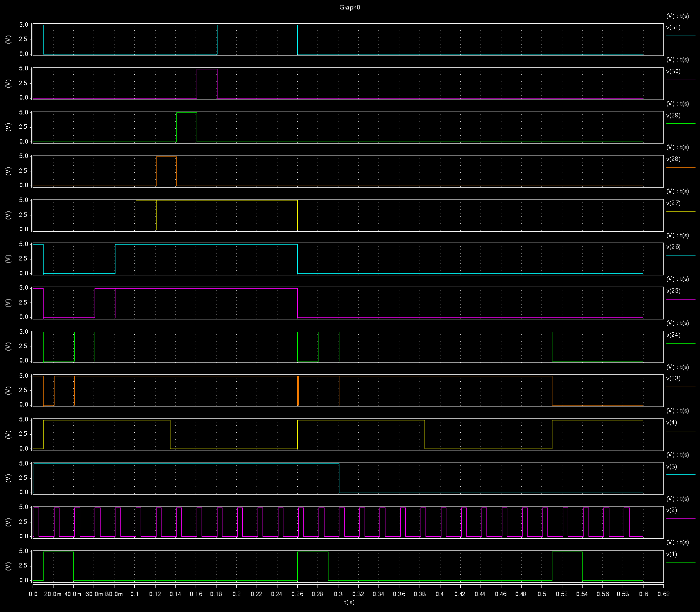
Task: Select the v(1) signal label
Action: pos(672,555)
